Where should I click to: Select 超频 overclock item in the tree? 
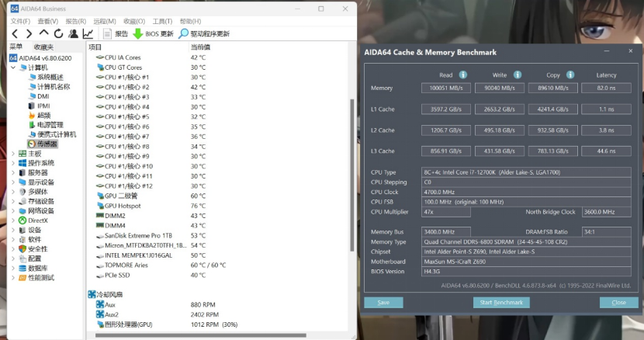point(40,115)
